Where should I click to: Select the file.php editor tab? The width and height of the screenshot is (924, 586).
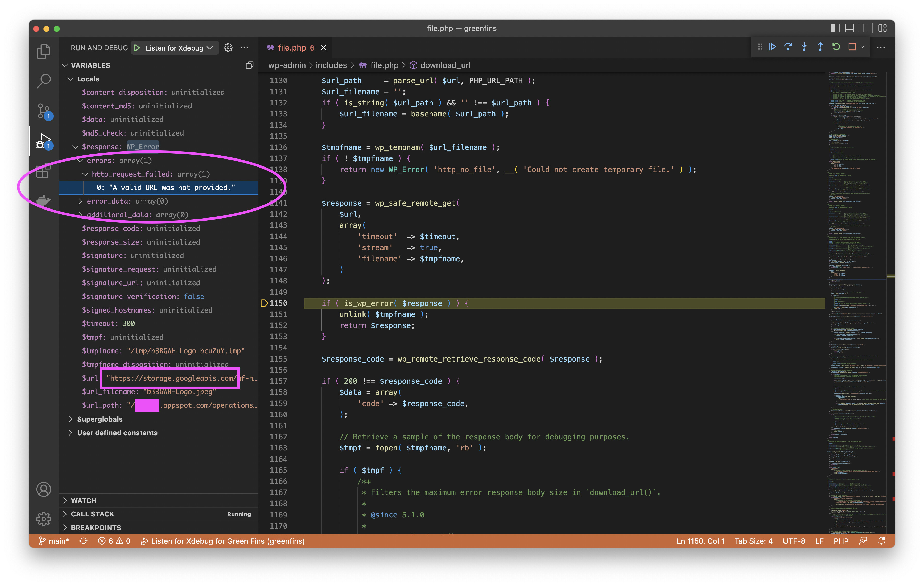[x=292, y=48]
